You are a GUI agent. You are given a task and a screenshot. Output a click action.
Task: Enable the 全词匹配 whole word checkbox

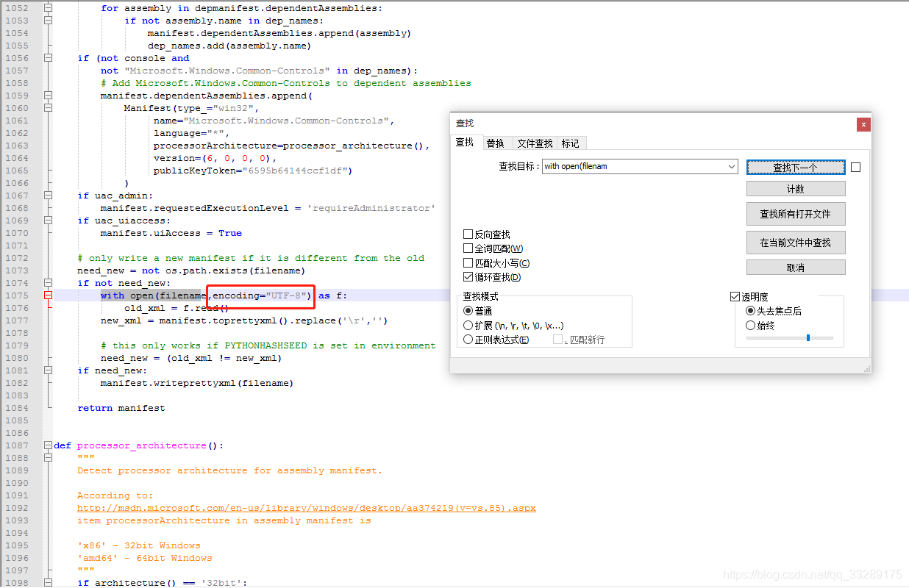coord(468,248)
